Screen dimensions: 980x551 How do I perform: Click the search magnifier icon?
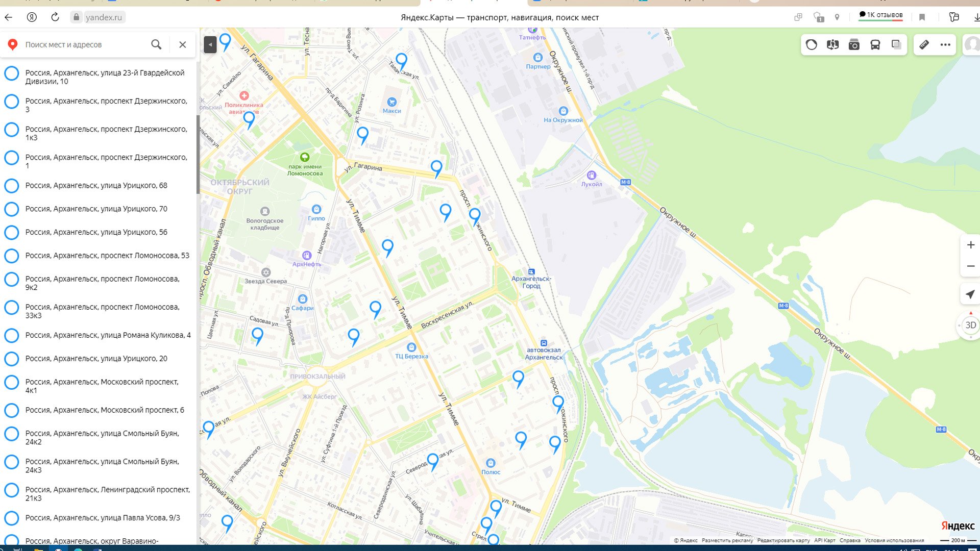(156, 44)
